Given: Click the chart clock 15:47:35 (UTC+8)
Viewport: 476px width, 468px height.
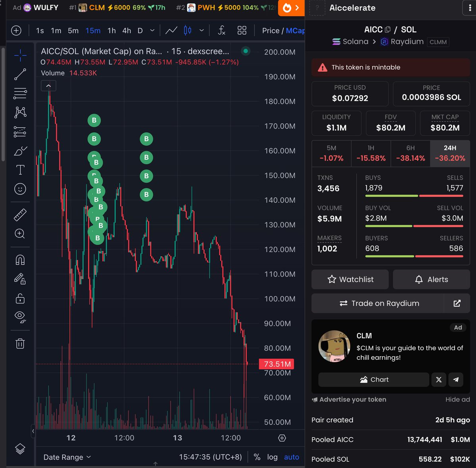Looking at the screenshot, I should point(210,457).
